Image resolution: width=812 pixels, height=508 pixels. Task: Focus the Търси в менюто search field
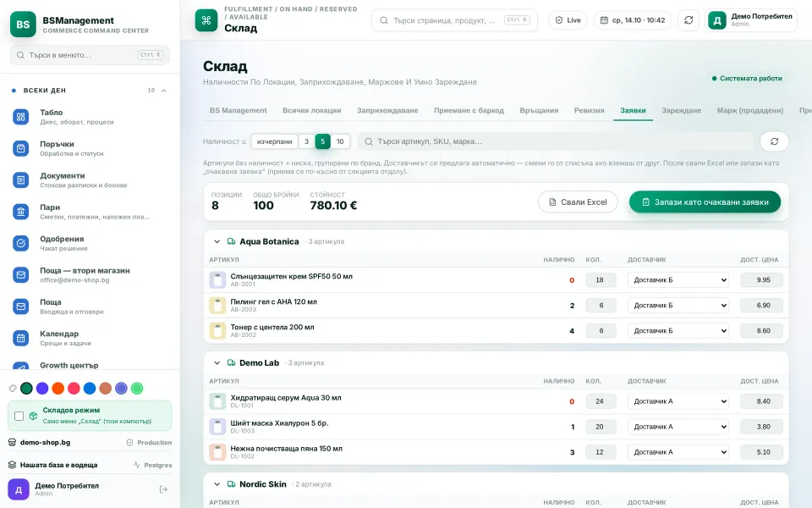click(x=90, y=55)
